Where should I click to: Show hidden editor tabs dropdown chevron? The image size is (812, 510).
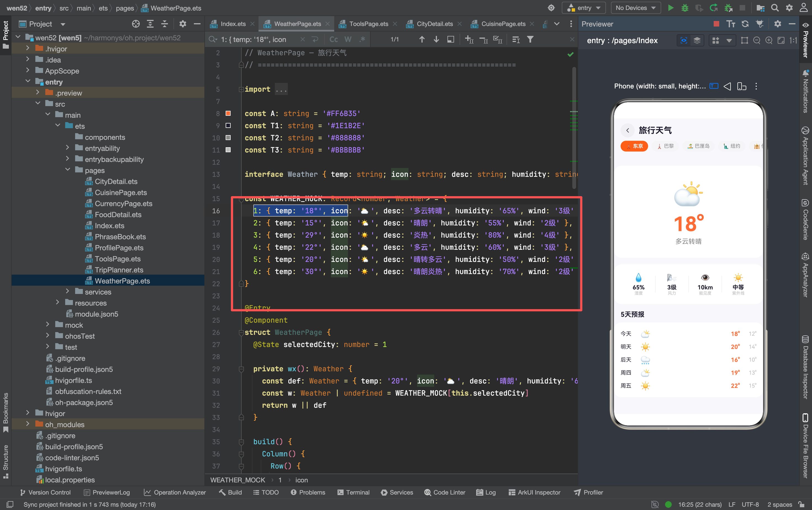[557, 23]
